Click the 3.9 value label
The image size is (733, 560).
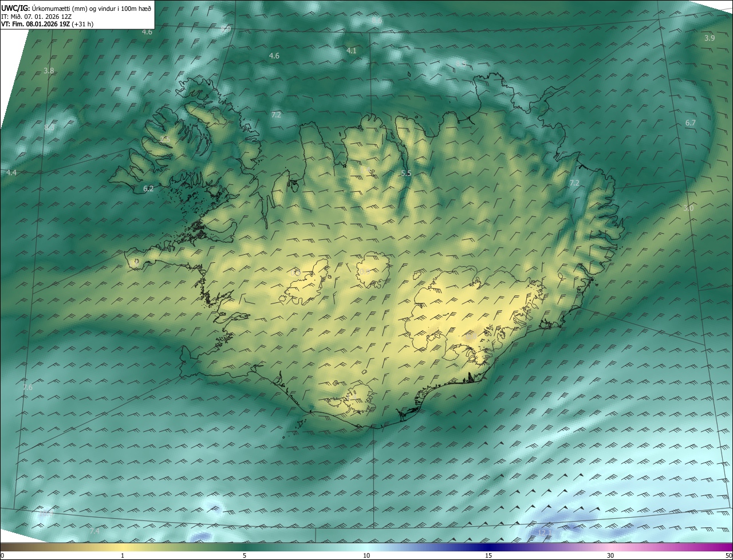pos(709,38)
